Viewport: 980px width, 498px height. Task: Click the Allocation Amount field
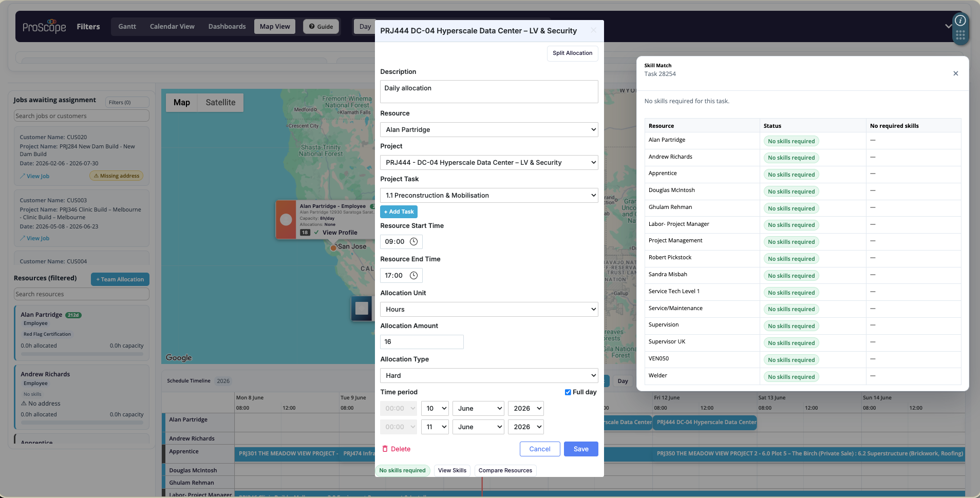click(422, 342)
